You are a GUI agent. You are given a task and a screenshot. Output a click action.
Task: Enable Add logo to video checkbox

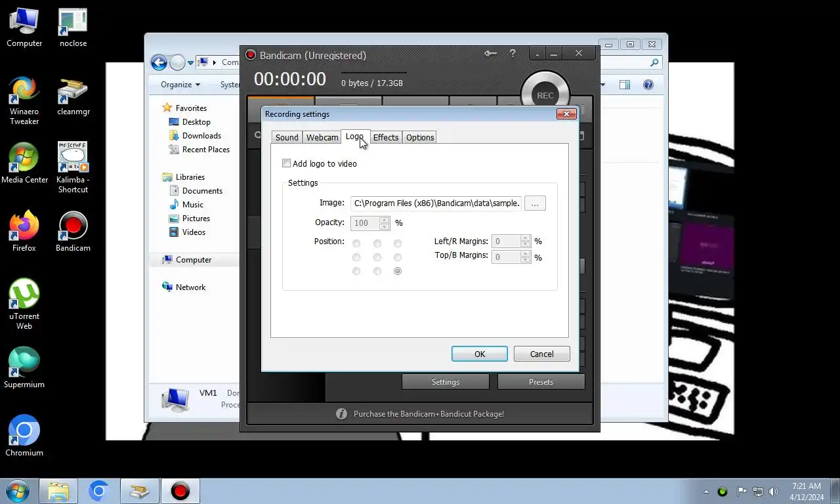[x=286, y=163]
